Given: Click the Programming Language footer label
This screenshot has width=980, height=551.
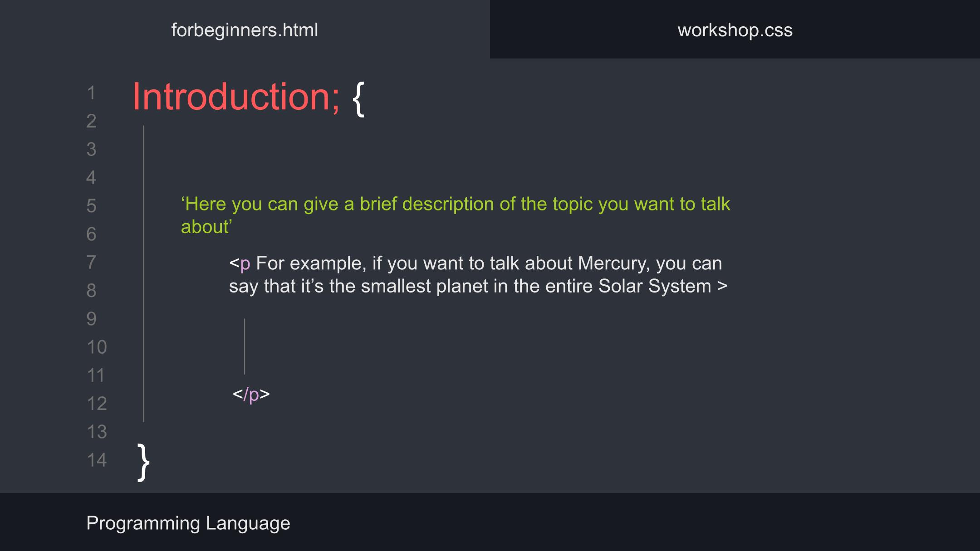Looking at the screenshot, I should tap(188, 523).
